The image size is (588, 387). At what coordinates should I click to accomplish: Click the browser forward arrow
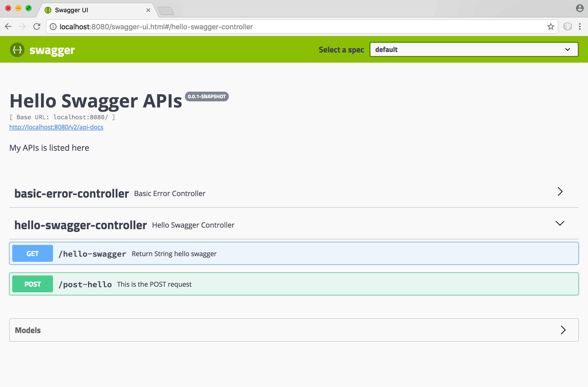pos(22,26)
